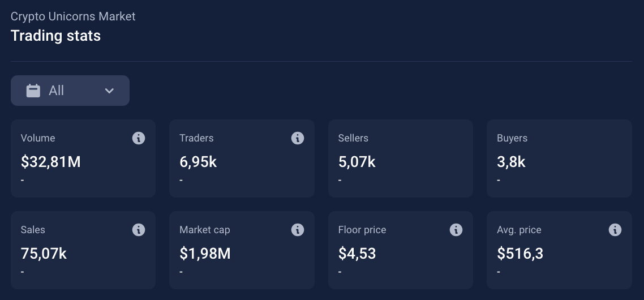Select the Sales 75,07k stat card
The width and height of the screenshot is (644, 300).
click(x=83, y=250)
